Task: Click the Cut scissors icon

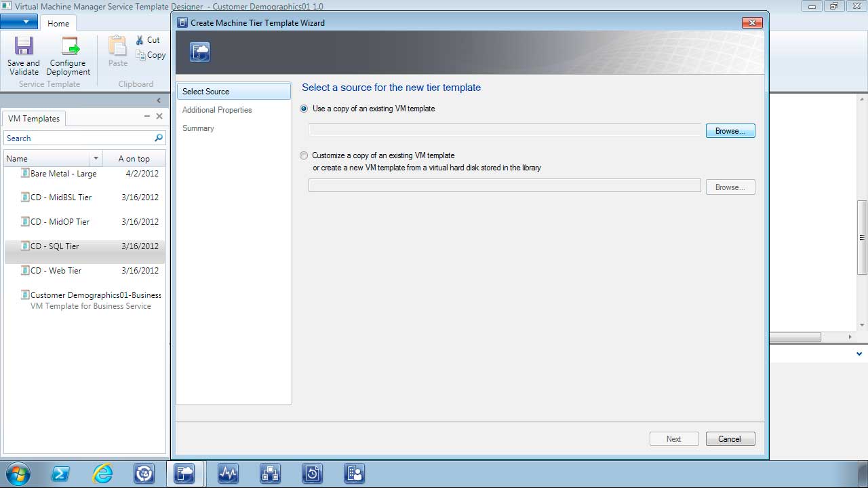Action: click(140, 40)
